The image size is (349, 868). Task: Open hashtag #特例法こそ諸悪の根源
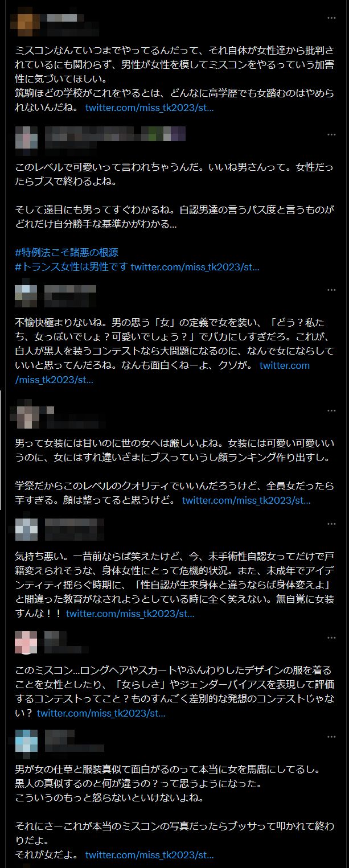pos(67,252)
